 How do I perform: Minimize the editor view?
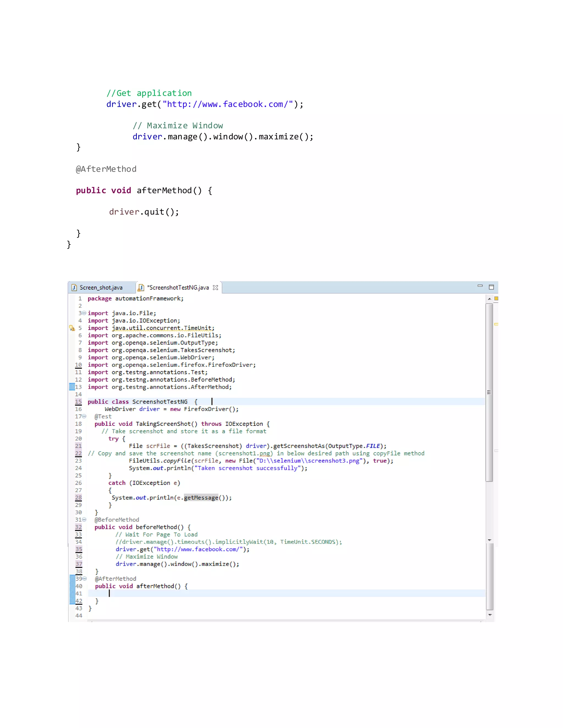[x=480, y=286]
